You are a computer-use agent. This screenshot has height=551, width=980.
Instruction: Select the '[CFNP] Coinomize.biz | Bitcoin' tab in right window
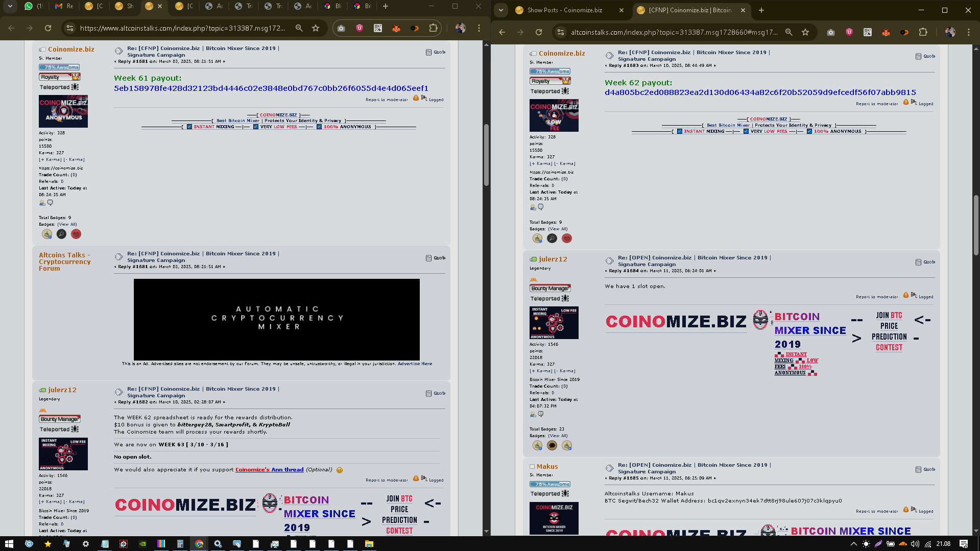[692, 10]
